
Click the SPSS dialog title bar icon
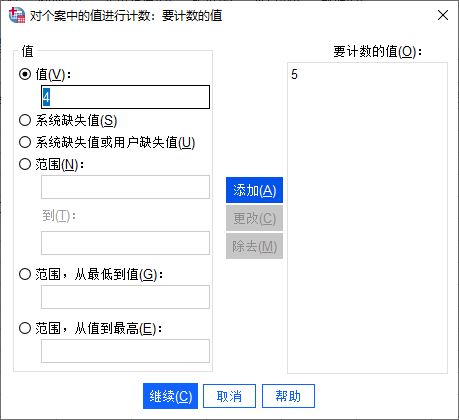[17, 15]
